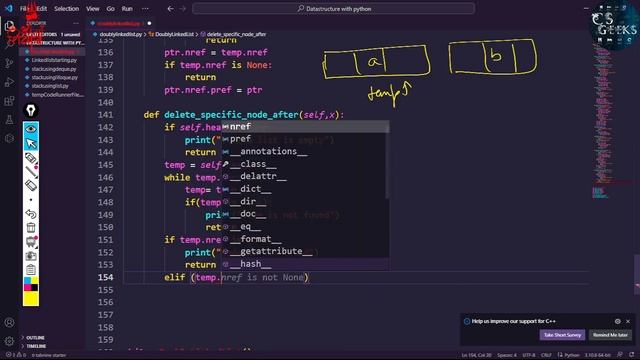Select __annotations__ suggestion in autocomplete
The image size is (640, 360).
(305, 151)
